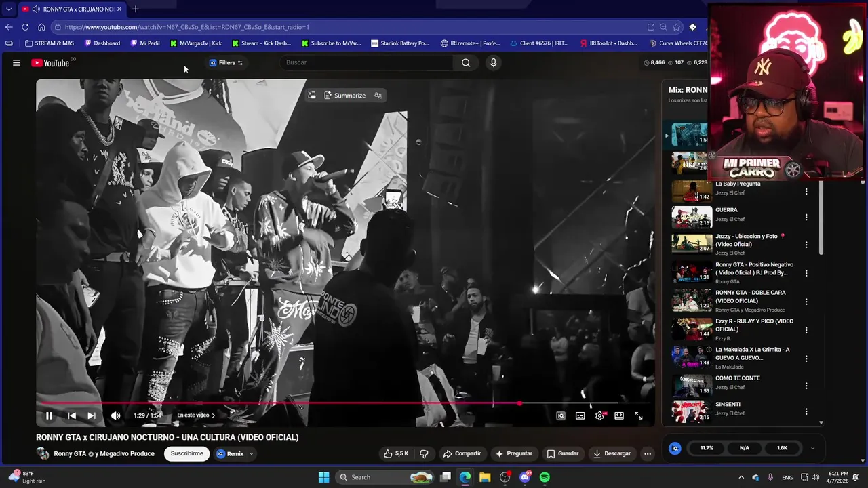Click the screenshot icon left of Summarize

(312, 96)
